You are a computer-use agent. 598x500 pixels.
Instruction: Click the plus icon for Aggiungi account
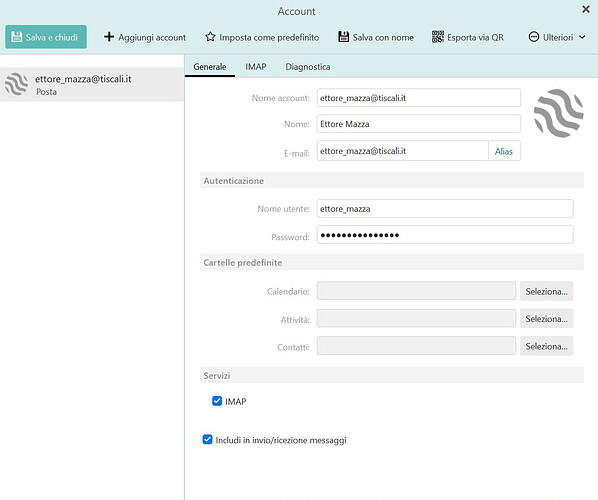pyautogui.click(x=109, y=37)
